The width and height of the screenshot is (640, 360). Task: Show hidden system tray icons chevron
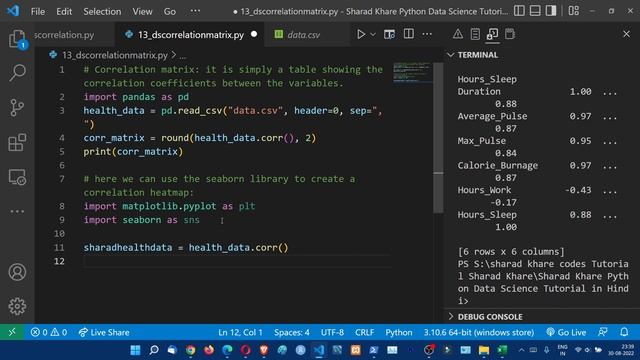click(x=521, y=350)
